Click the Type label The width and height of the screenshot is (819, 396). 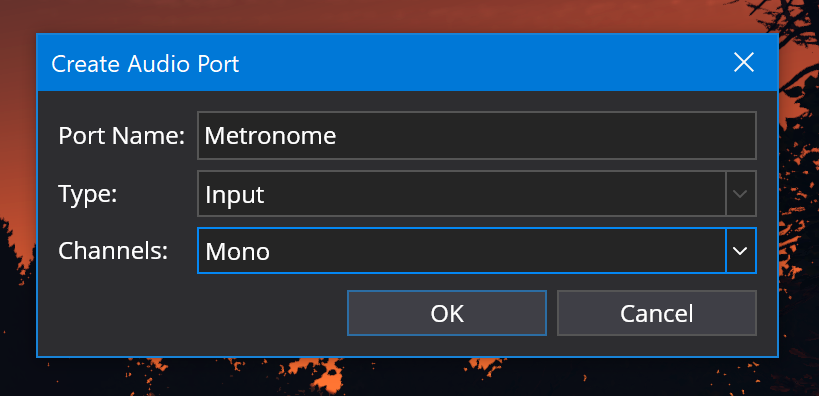coord(88,194)
